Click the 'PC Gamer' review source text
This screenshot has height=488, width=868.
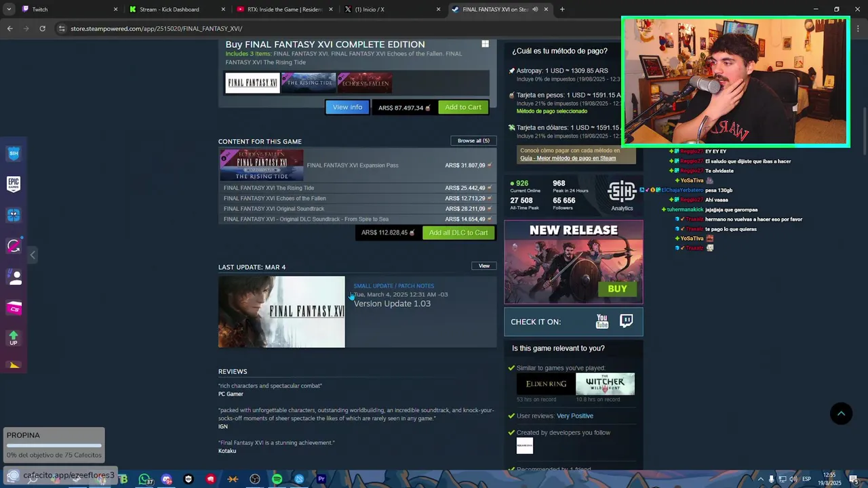pos(231,394)
